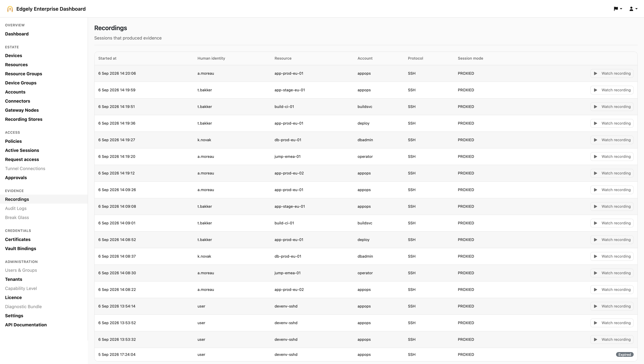Go to Active Sessions
The image size is (644, 364).
22,150
